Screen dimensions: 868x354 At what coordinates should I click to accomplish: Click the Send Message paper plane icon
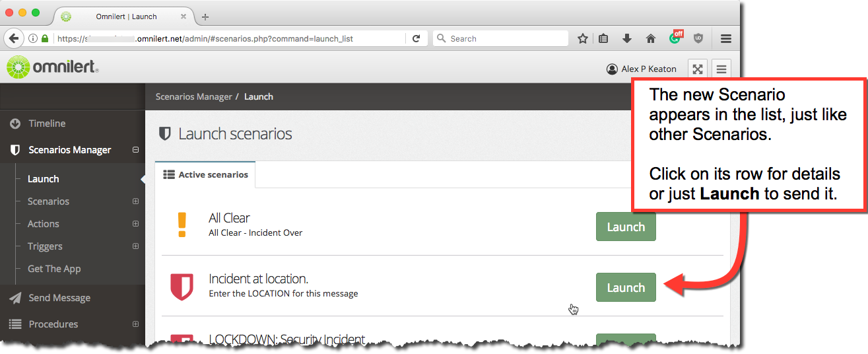pos(15,298)
